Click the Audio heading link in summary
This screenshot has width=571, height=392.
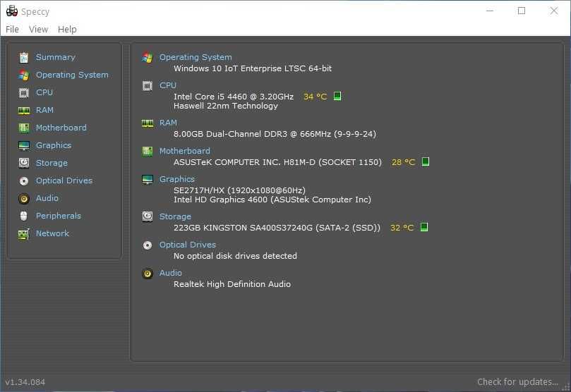click(x=170, y=273)
